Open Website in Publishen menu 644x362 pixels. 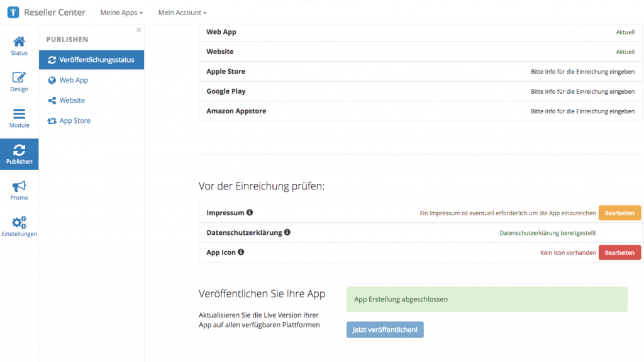[x=72, y=101]
